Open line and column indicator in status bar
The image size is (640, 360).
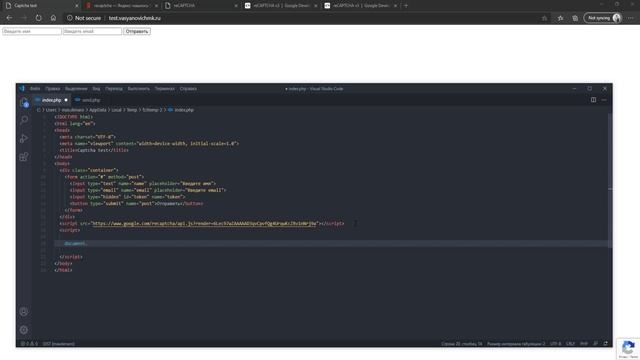coord(461,344)
